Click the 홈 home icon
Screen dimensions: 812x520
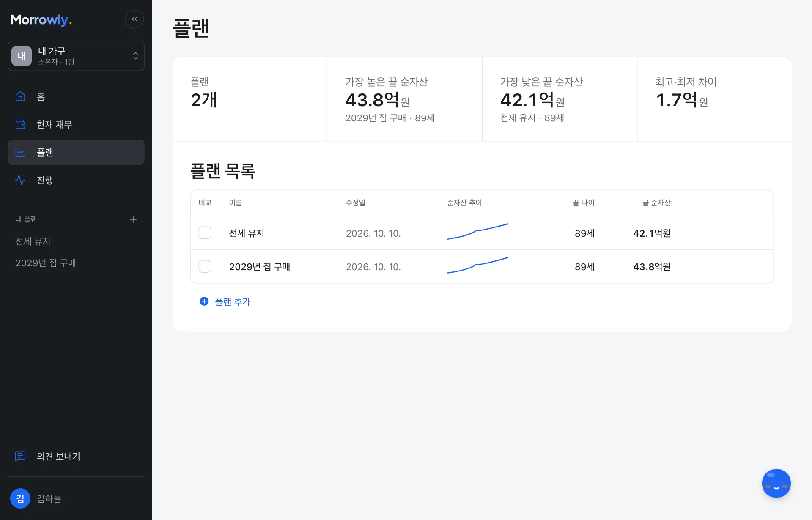(20, 96)
